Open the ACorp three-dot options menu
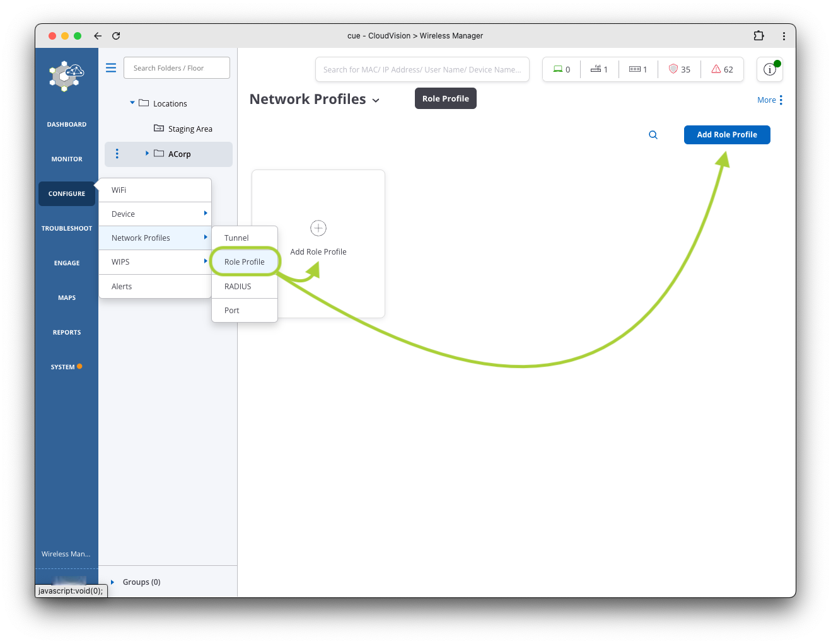This screenshot has width=831, height=644. [x=117, y=154]
